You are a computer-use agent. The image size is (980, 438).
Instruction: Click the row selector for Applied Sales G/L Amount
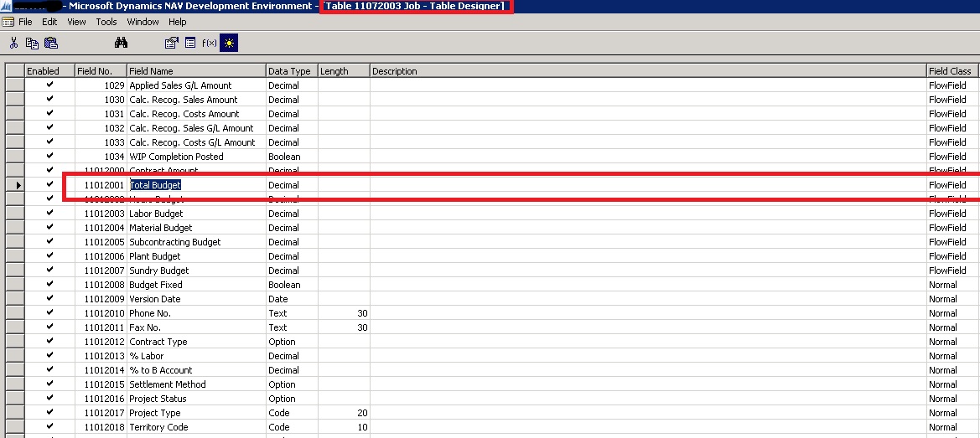tap(15, 85)
